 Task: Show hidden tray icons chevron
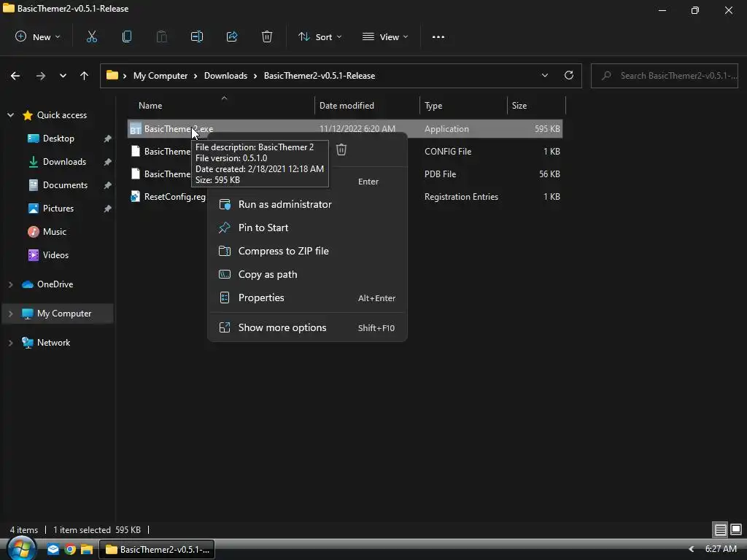[692, 549]
